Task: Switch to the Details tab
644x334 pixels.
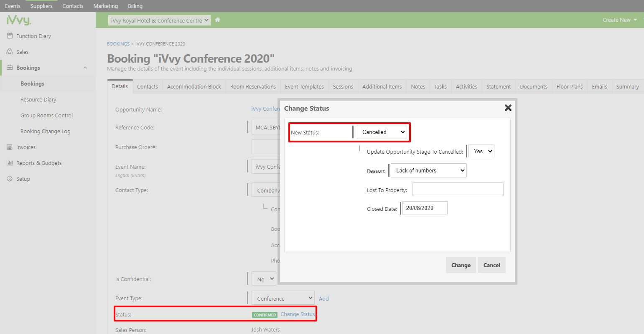Action: 120,86
